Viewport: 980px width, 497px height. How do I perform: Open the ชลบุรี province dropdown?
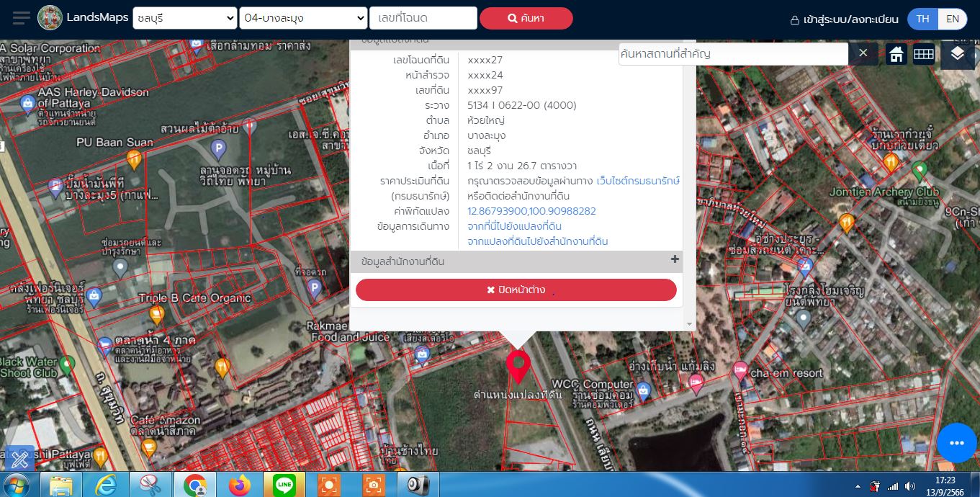pyautogui.click(x=184, y=18)
